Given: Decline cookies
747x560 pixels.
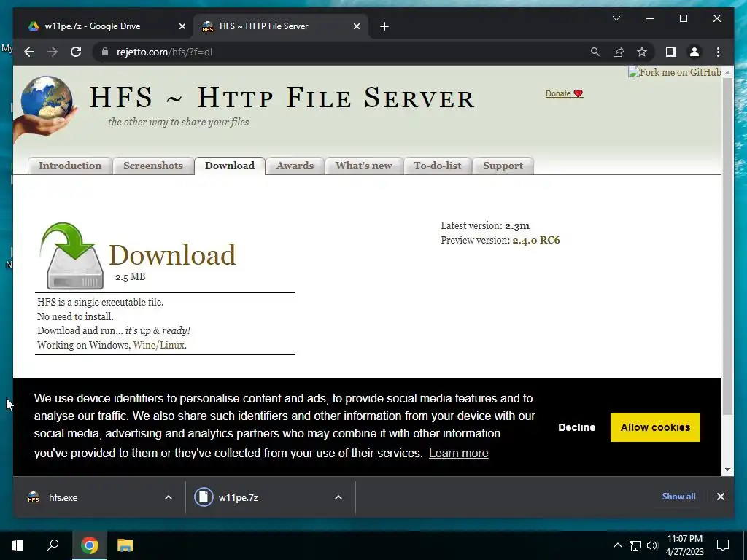Looking at the screenshot, I should (576, 427).
